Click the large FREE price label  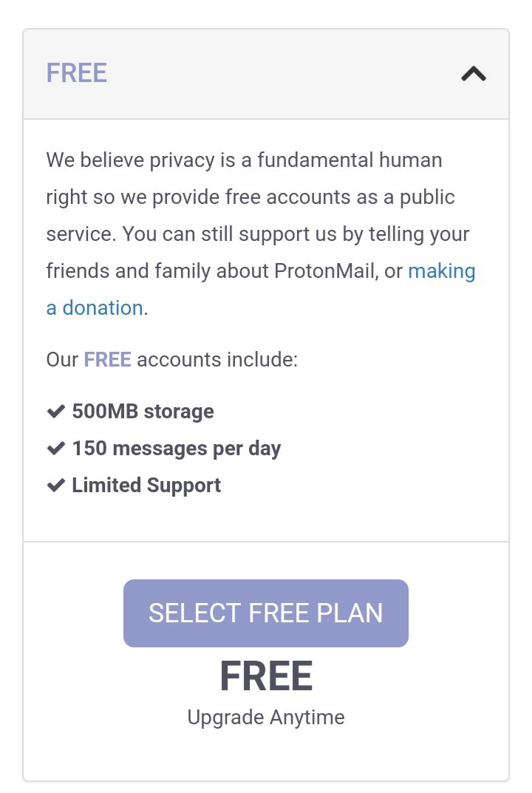[x=266, y=677]
